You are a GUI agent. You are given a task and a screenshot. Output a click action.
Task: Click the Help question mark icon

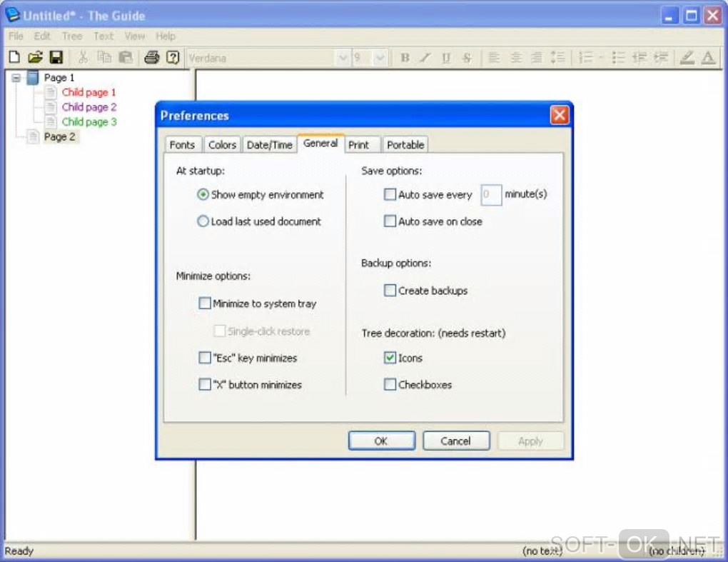[173, 57]
